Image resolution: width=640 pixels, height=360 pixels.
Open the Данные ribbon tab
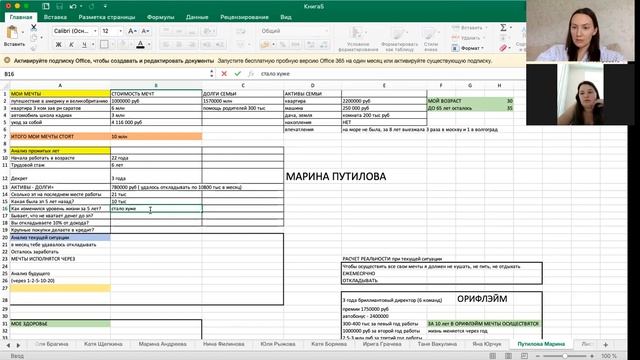coord(197,17)
